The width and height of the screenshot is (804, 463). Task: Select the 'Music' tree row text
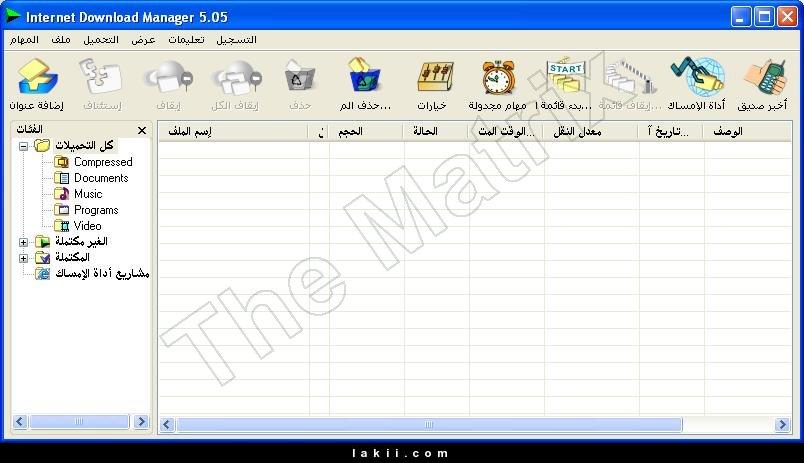point(88,194)
